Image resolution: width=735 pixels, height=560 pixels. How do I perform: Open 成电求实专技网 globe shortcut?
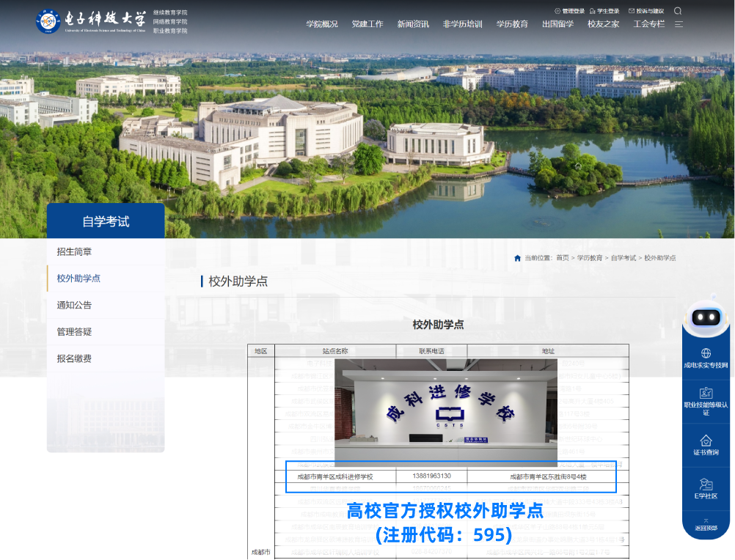click(706, 358)
